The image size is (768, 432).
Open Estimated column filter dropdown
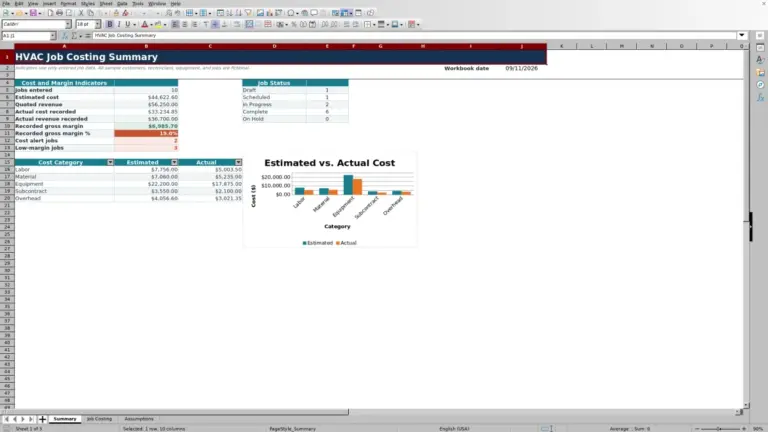click(x=174, y=162)
